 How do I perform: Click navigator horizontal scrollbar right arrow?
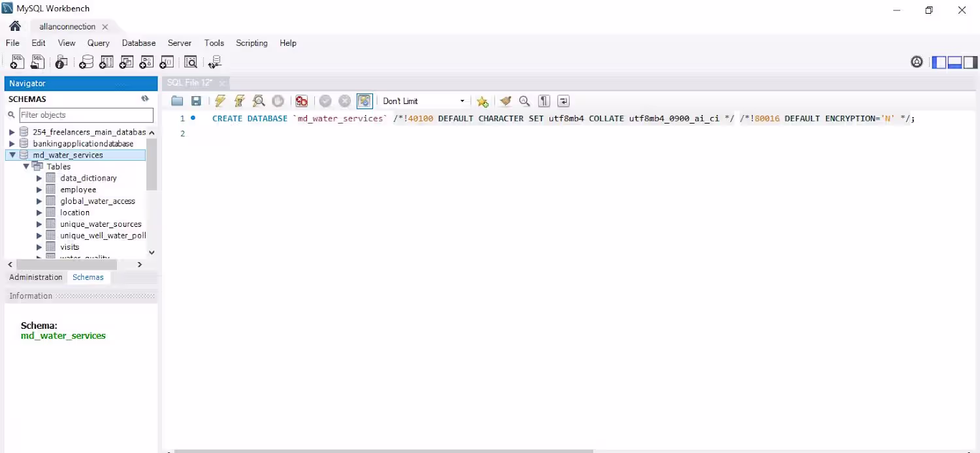point(140,264)
